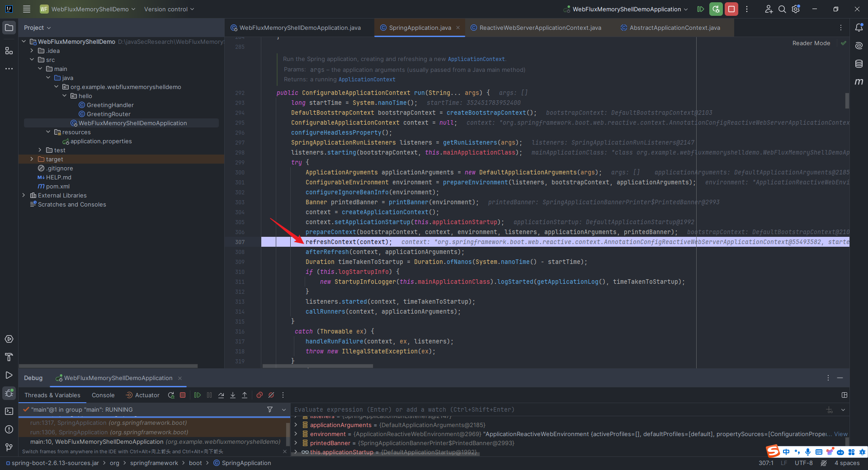Expand applicationArguments variable

[x=296, y=425]
